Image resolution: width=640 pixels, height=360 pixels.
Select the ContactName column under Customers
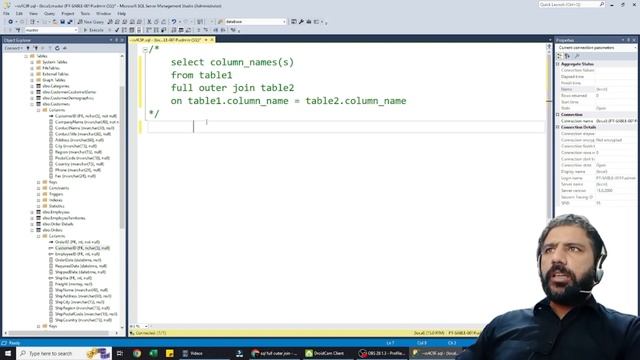[84, 128]
